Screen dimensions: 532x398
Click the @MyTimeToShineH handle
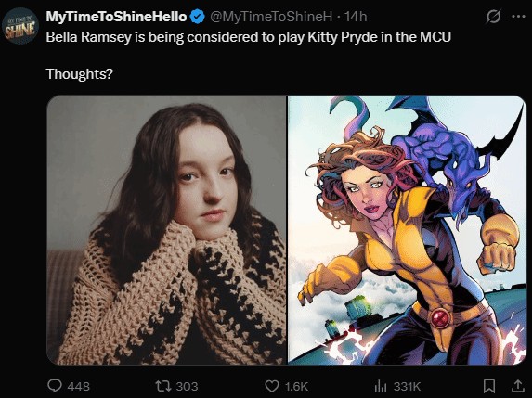pyautogui.click(x=271, y=17)
